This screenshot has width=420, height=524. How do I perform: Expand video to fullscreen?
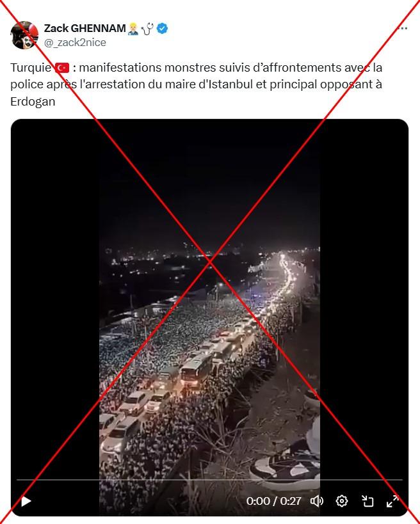(392, 501)
